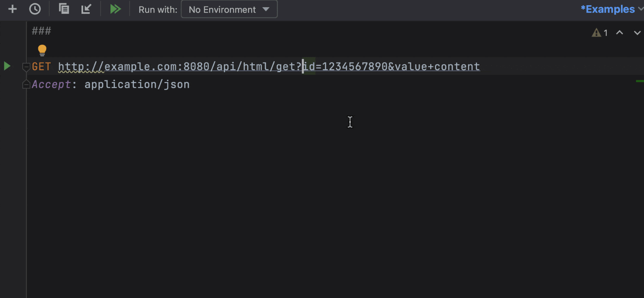The image size is (644, 298).
Task: Run all requests with the double-arrow icon
Action: (x=115, y=9)
